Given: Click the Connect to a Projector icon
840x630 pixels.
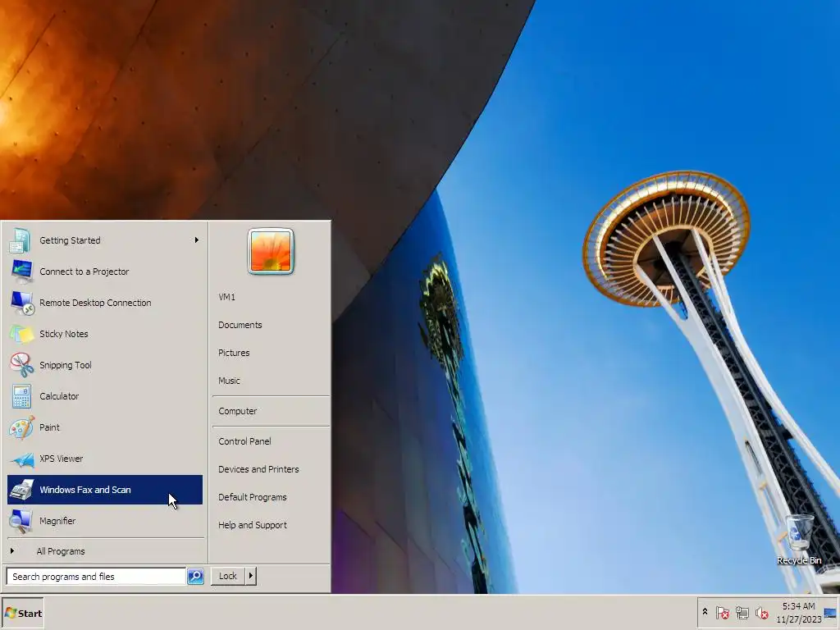Looking at the screenshot, I should tap(21, 271).
